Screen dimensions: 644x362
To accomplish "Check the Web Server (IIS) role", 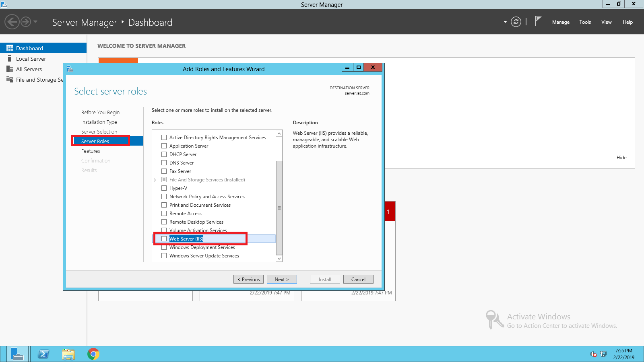I will point(164,239).
